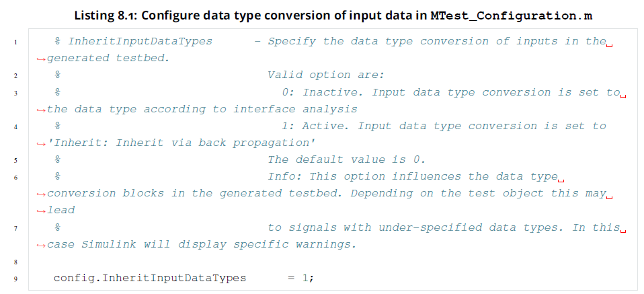Click the wrap arrow before 'case Simulink'
644x294 pixels.
[42, 244]
